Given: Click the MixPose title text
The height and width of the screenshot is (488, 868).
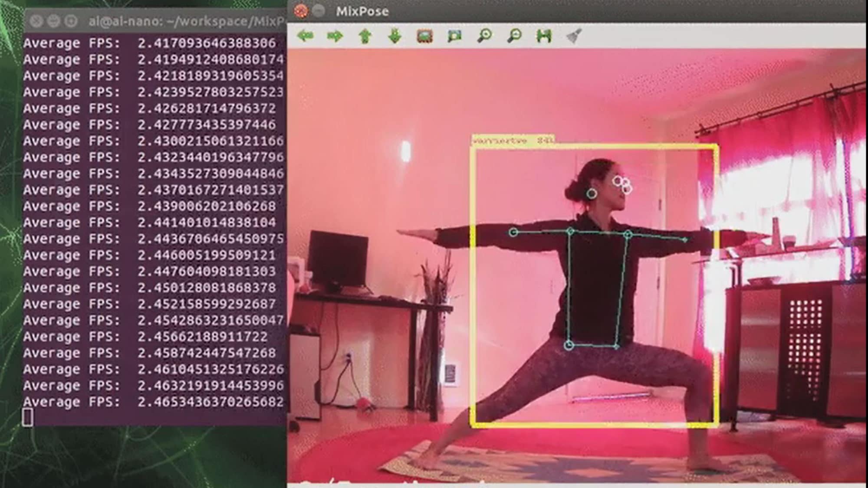Looking at the screenshot, I should click(x=363, y=11).
